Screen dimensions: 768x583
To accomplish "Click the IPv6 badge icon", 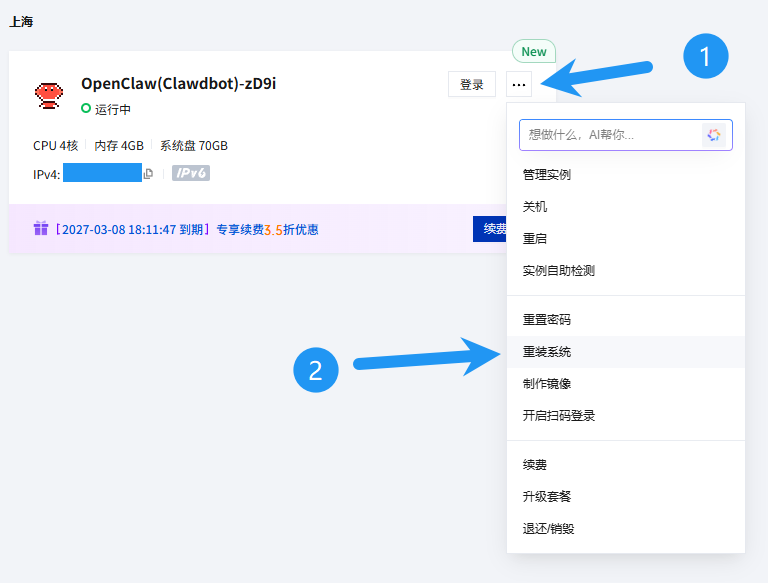I will pyautogui.click(x=190, y=173).
